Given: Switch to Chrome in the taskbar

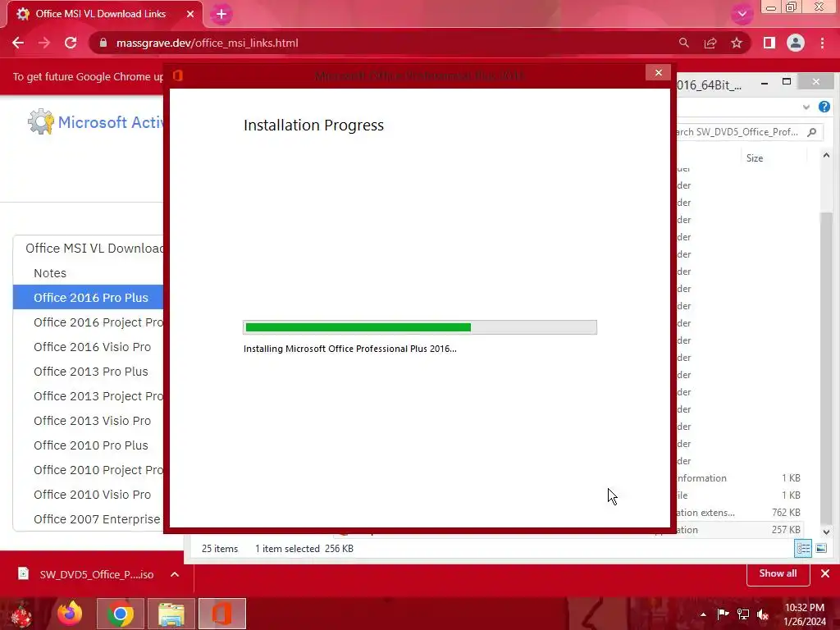Looking at the screenshot, I should (120, 614).
